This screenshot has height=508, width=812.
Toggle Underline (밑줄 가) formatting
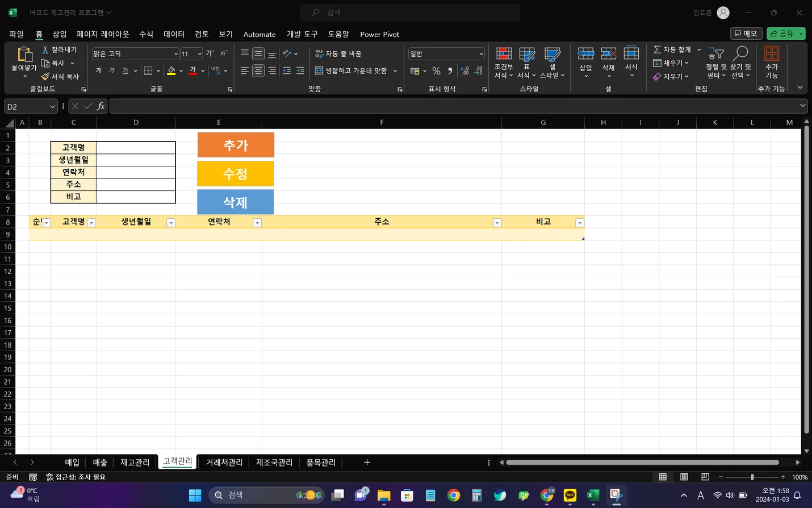coord(125,70)
